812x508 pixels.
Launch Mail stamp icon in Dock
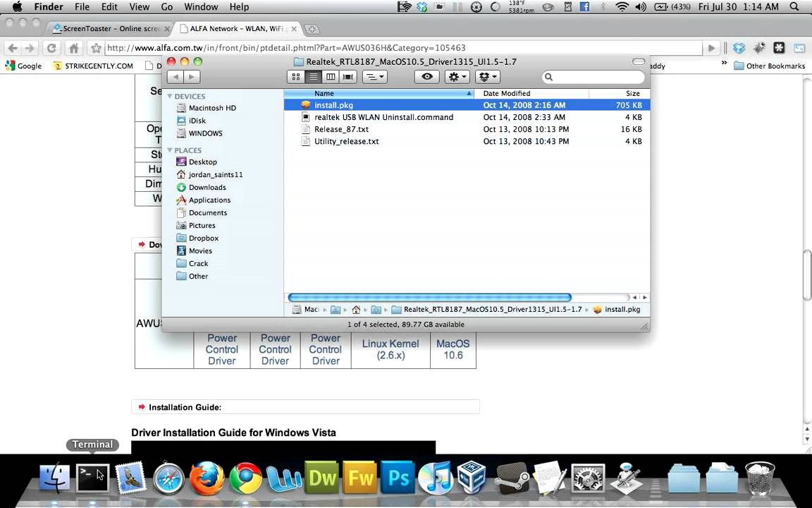coord(130,478)
